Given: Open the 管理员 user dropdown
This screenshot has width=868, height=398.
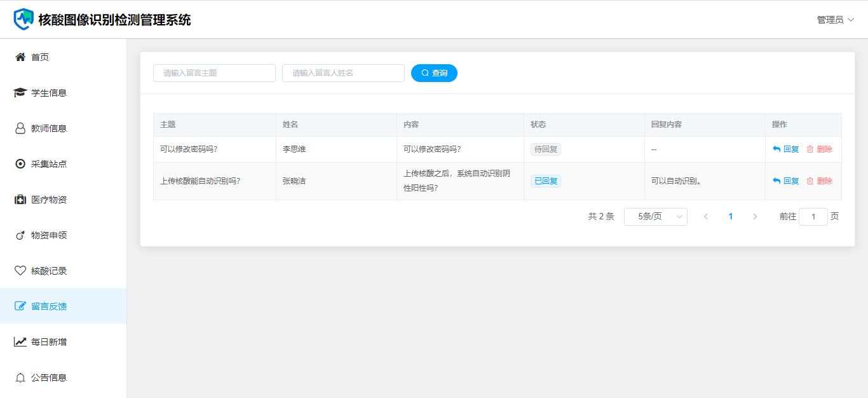Looking at the screenshot, I should pos(835,20).
